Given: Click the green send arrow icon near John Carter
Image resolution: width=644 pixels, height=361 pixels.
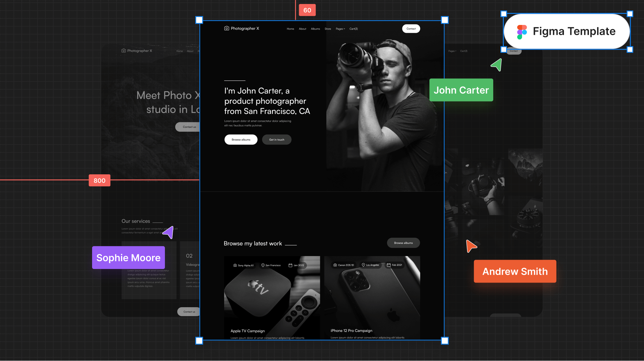Looking at the screenshot, I should click(496, 66).
